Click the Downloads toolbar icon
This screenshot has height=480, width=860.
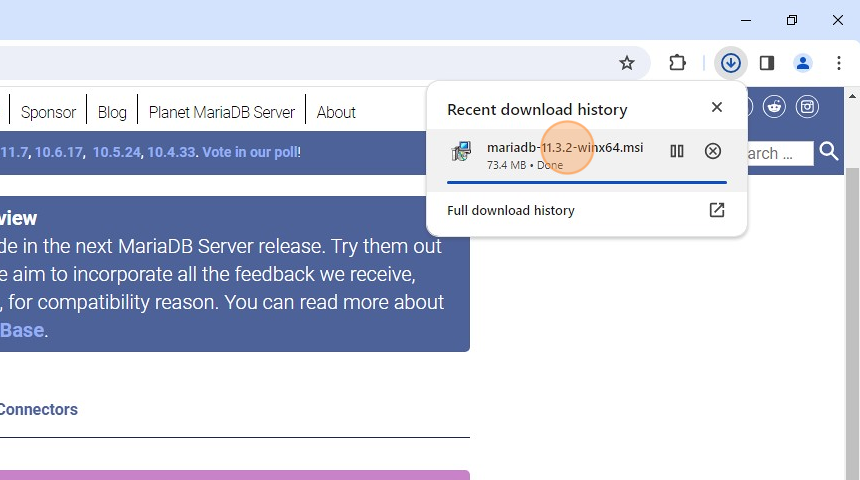(731, 63)
